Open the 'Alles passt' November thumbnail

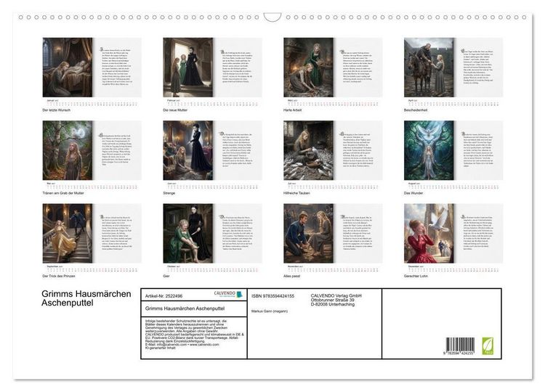pyautogui.click(x=333, y=233)
